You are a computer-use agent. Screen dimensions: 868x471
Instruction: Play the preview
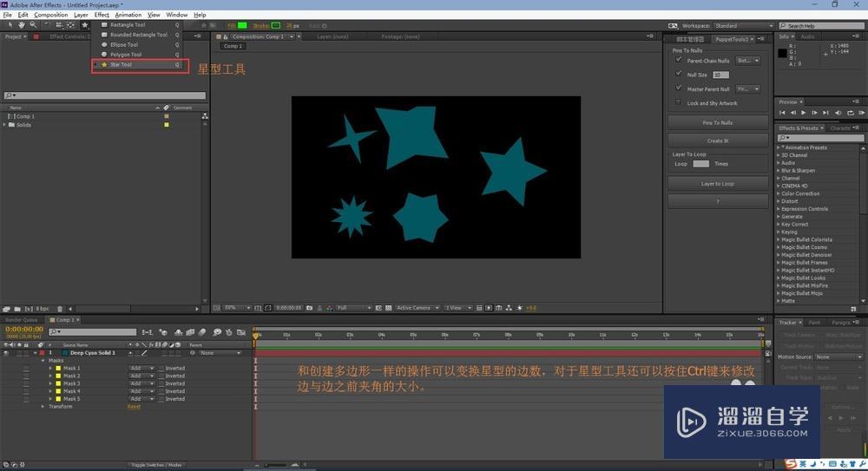(x=803, y=113)
